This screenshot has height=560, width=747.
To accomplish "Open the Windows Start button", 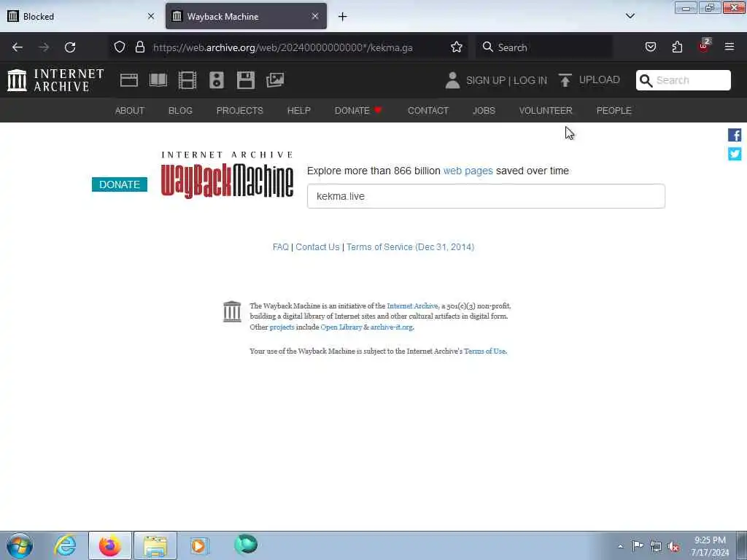I will 20,545.
